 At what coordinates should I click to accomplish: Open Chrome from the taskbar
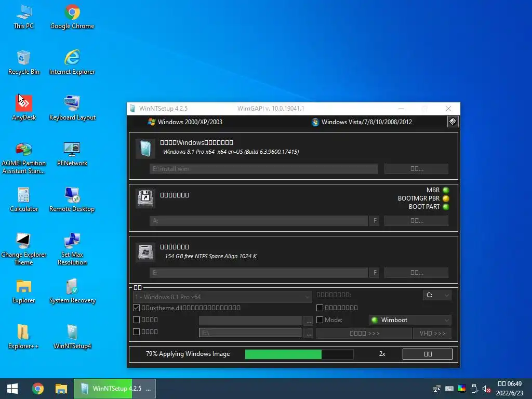[x=37, y=389]
